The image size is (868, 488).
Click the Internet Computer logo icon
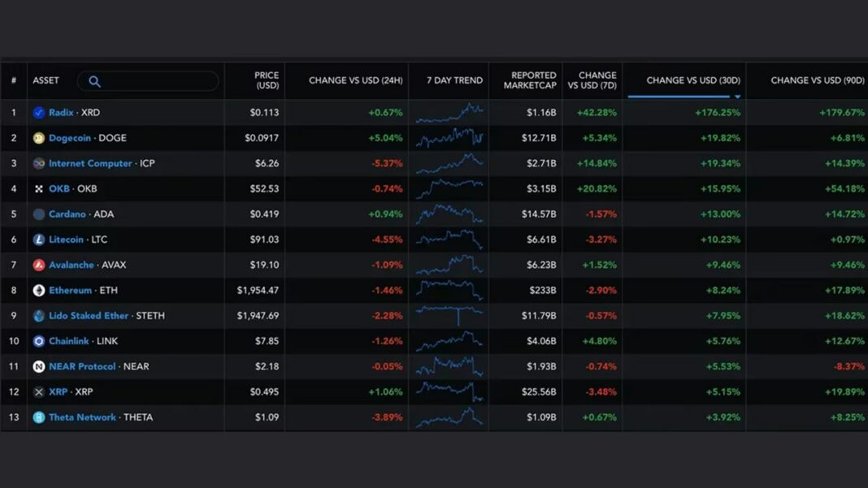click(38, 163)
